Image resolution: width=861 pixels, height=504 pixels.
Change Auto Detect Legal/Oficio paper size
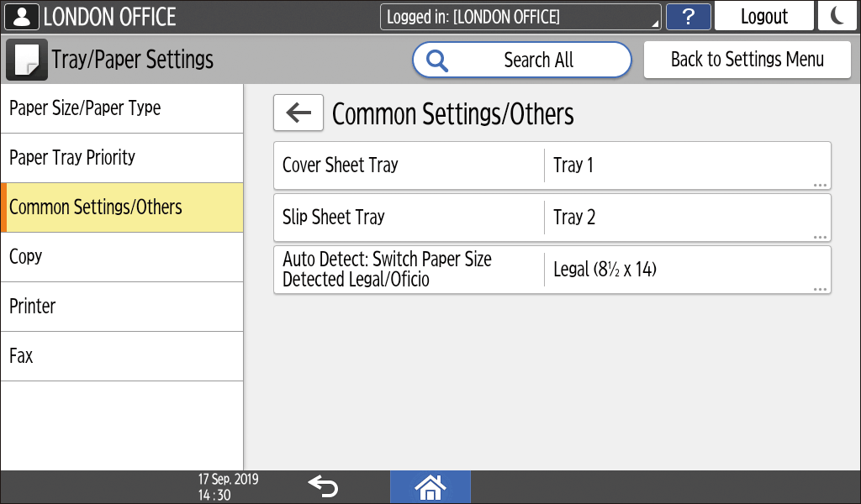coord(552,270)
